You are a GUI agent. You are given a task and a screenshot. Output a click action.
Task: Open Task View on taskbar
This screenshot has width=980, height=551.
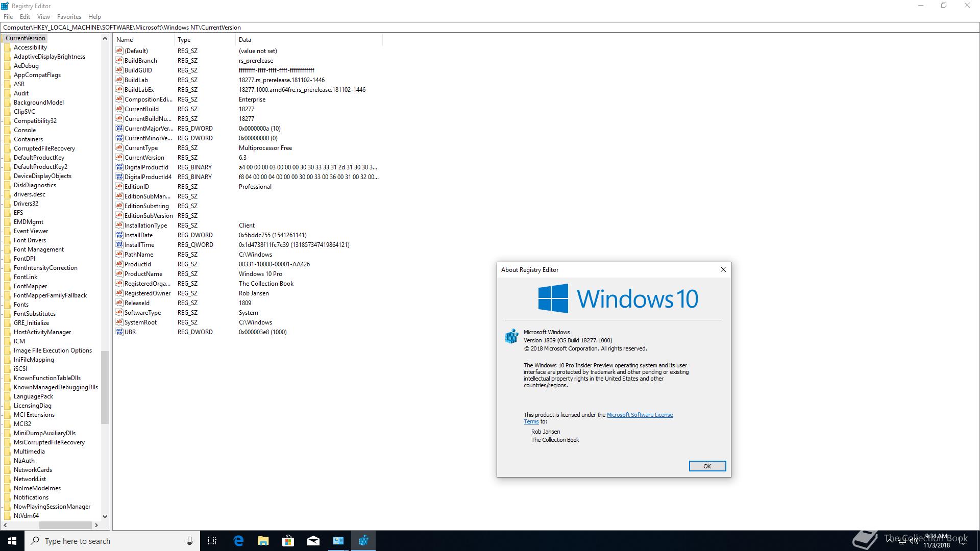point(212,541)
